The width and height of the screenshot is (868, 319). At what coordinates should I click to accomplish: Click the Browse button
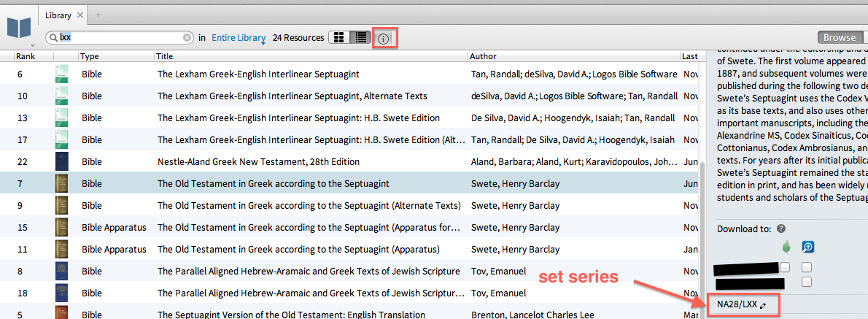tap(840, 38)
